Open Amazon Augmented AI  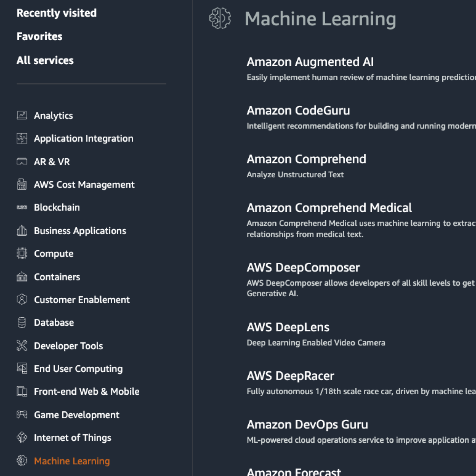310,62
